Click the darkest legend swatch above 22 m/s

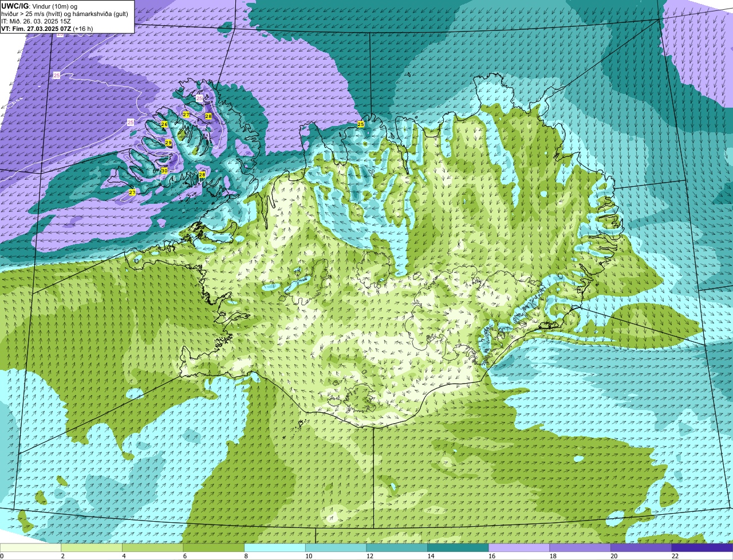point(702,547)
